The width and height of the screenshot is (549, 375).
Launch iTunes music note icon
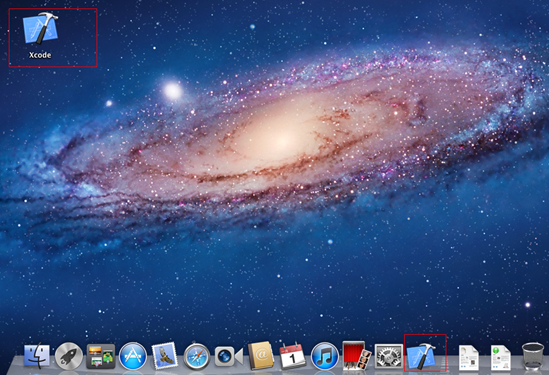click(325, 356)
